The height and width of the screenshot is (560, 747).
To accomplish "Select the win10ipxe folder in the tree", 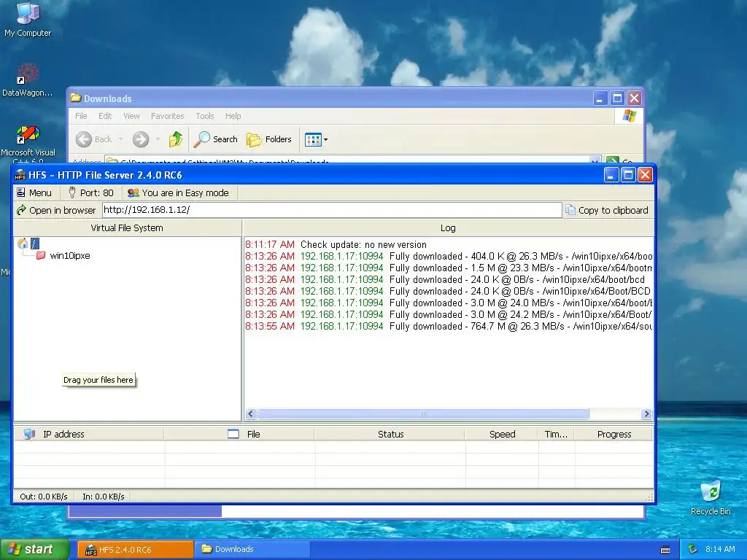I will coord(69,256).
